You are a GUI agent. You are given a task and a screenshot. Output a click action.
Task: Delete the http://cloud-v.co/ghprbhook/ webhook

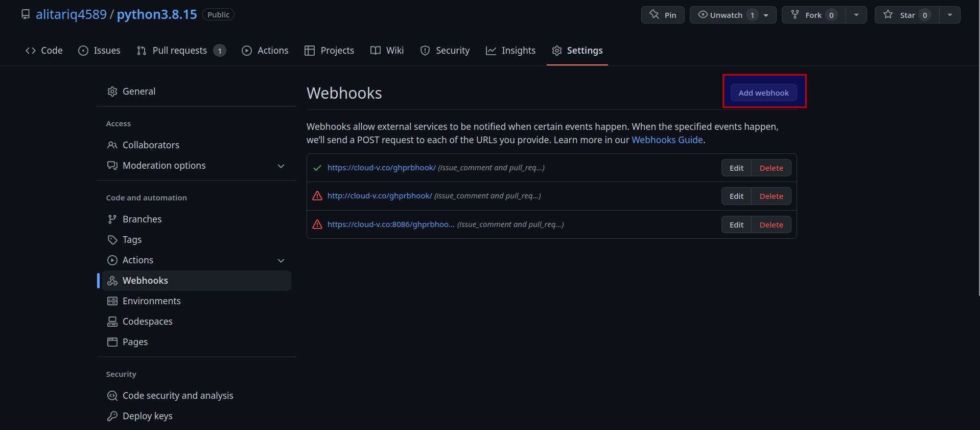771,196
